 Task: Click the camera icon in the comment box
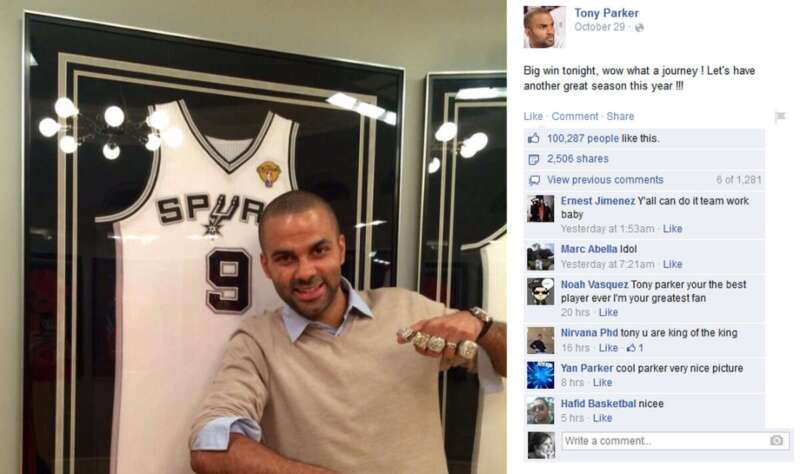[776, 440]
